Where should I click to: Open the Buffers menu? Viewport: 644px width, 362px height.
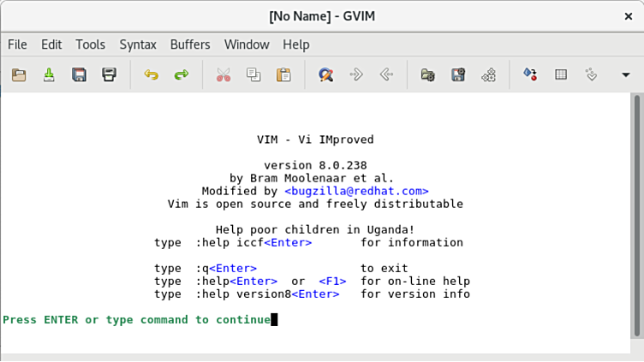click(190, 45)
